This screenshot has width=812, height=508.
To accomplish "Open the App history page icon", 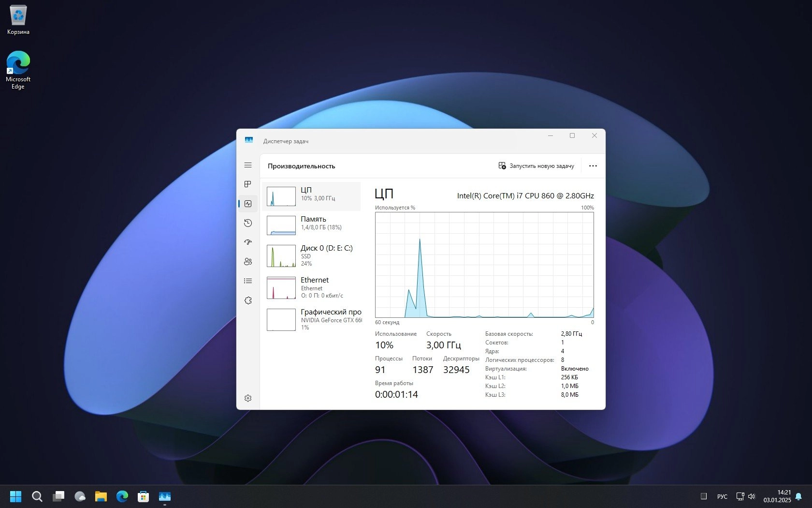I will pos(248,223).
